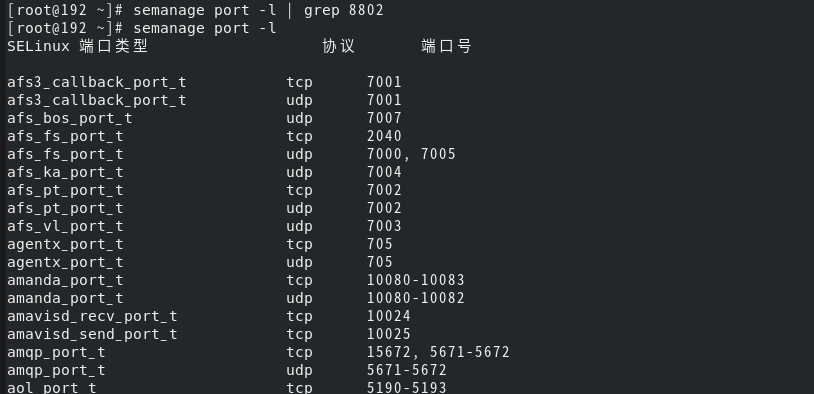The height and width of the screenshot is (394, 814).
Task: Click amqp_port_t in the udp row
Action: 56,370
